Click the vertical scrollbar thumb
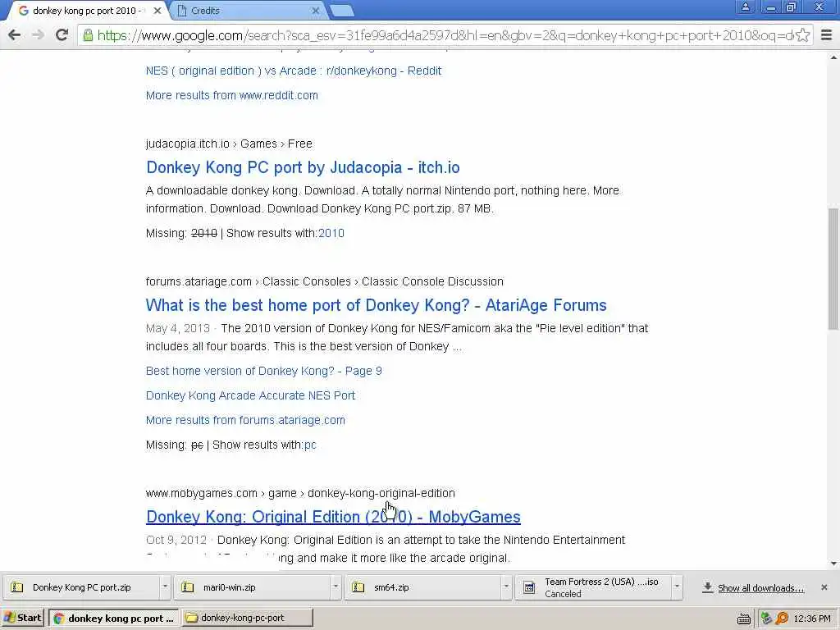 833,269
